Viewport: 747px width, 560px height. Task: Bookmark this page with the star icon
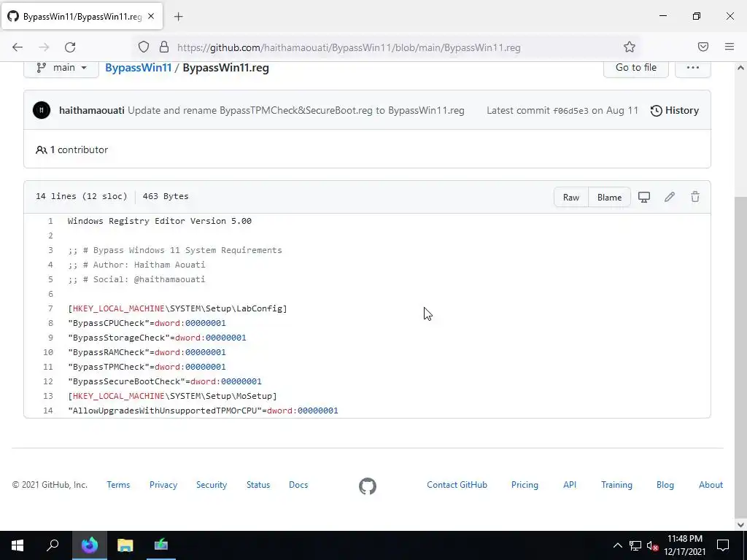click(630, 47)
